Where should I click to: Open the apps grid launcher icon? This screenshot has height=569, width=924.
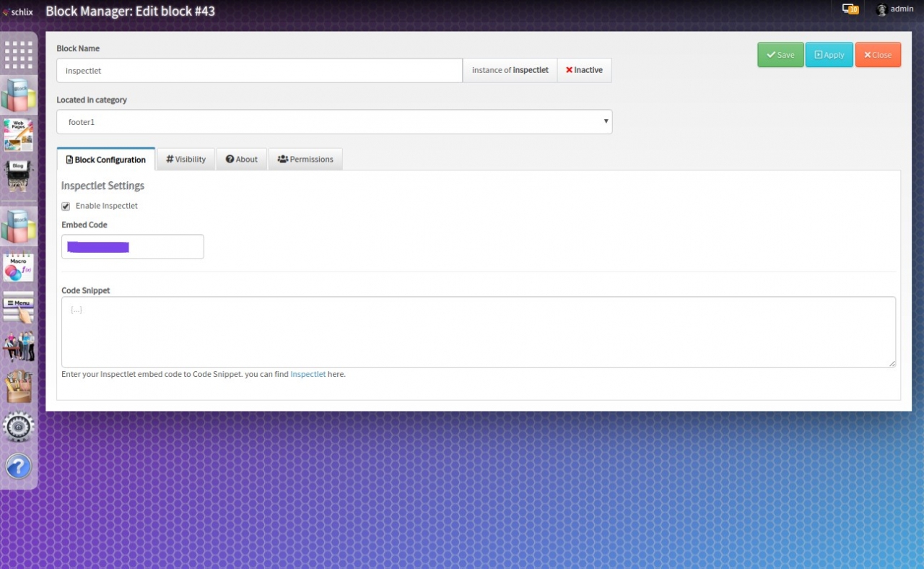click(19, 55)
